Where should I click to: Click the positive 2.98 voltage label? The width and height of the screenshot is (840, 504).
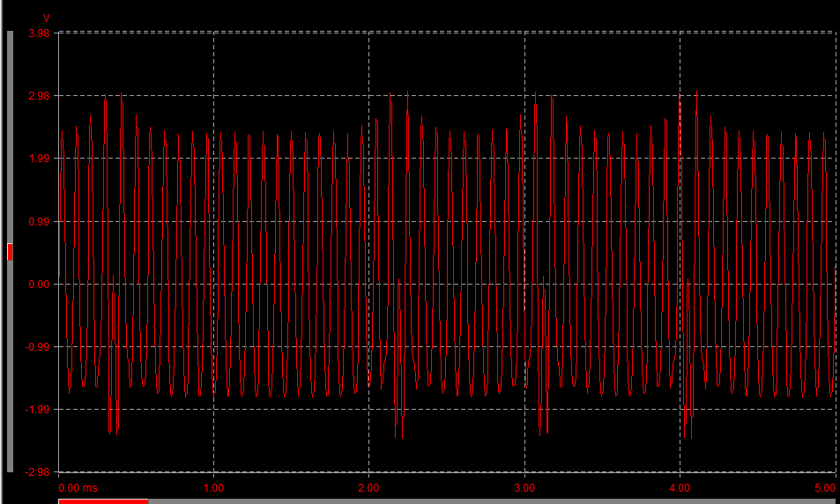[40, 96]
